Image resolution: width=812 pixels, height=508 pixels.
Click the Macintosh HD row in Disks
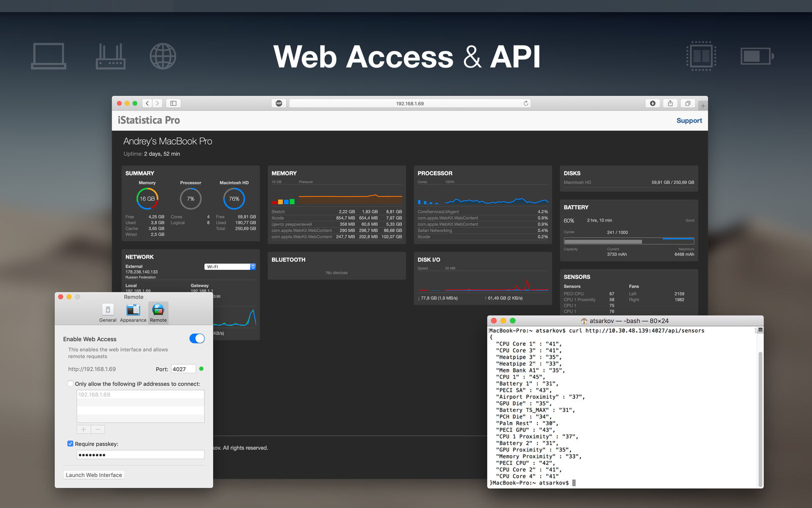click(629, 182)
